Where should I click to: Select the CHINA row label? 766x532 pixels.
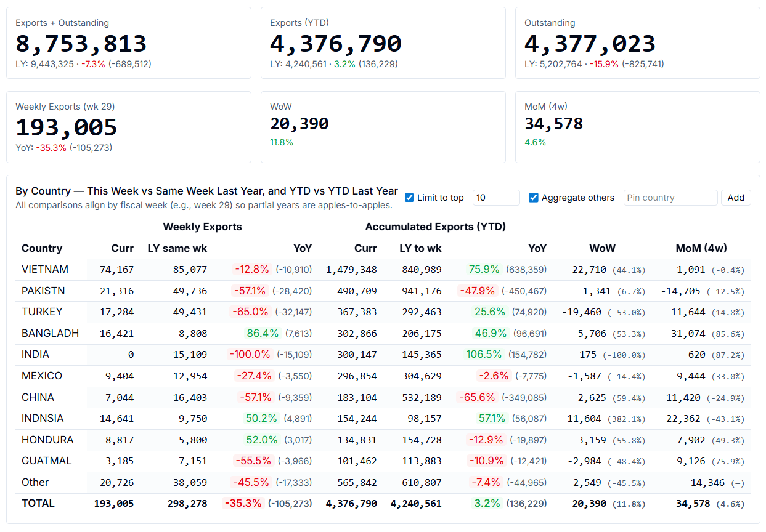click(x=38, y=397)
